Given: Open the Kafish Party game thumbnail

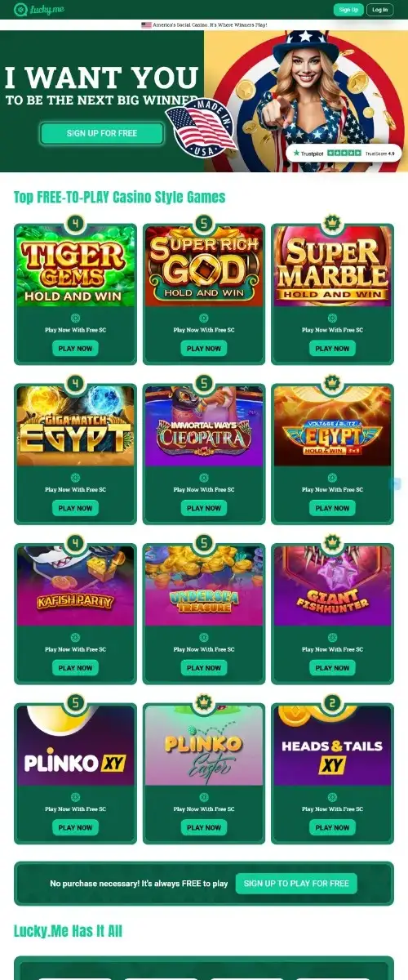Looking at the screenshot, I should click(x=75, y=586).
